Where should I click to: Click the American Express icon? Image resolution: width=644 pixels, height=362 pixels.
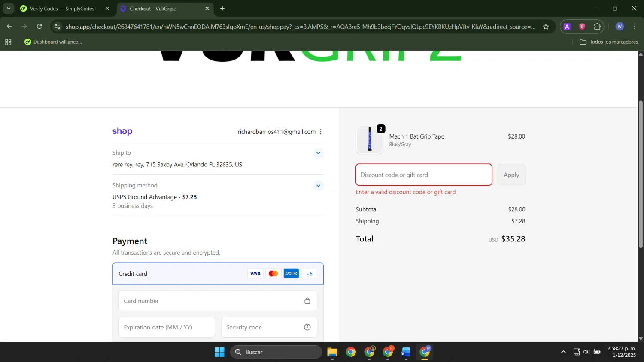coord(291,274)
